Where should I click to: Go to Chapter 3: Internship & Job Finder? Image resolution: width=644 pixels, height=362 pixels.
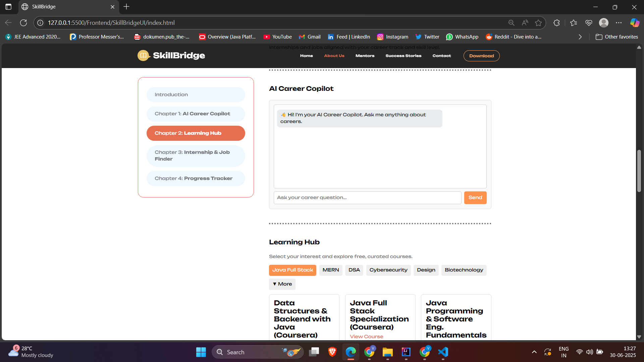tap(196, 156)
